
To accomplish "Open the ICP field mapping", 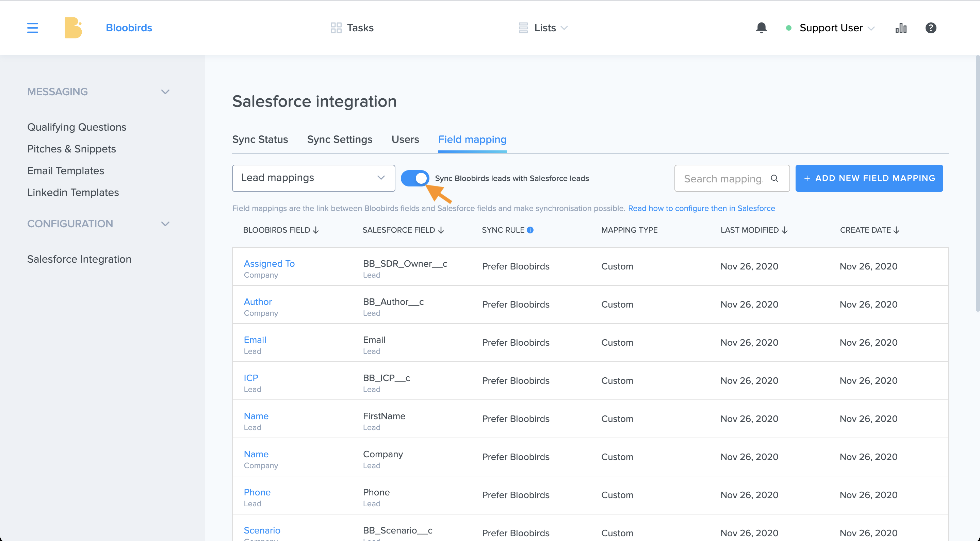I will [251, 378].
